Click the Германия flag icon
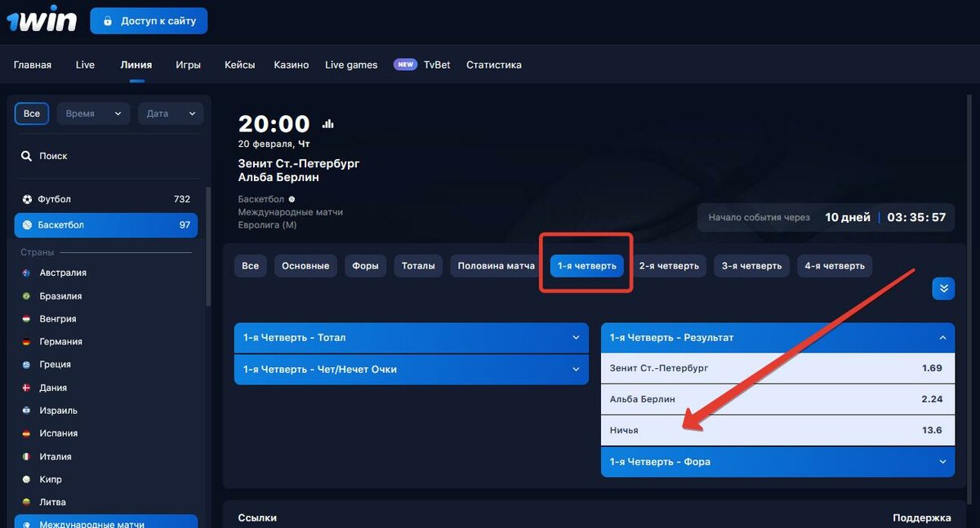This screenshot has height=528, width=980. coord(27,342)
